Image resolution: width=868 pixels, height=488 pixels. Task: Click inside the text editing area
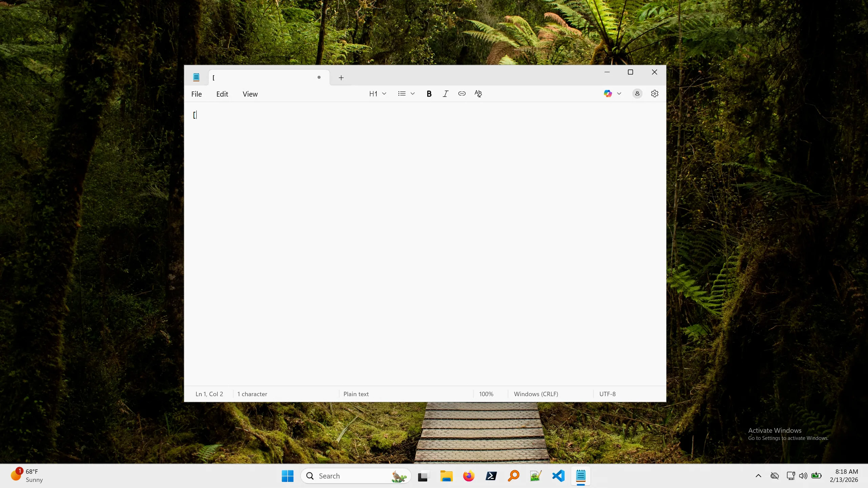424,237
